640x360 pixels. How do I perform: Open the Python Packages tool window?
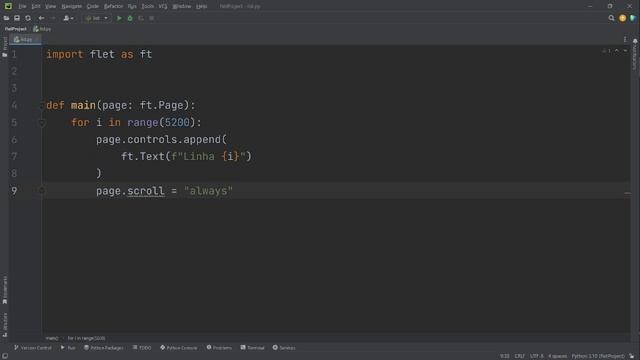click(104, 348)
